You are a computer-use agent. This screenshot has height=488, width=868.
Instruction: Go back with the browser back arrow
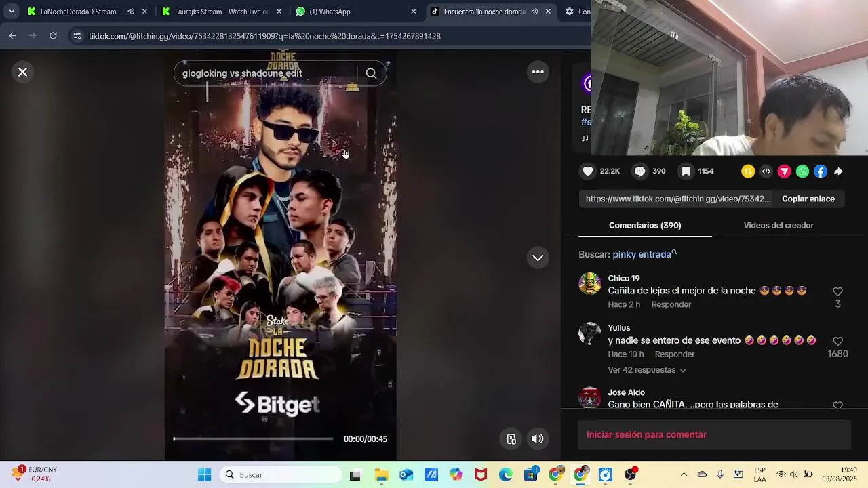click(12, 36)
